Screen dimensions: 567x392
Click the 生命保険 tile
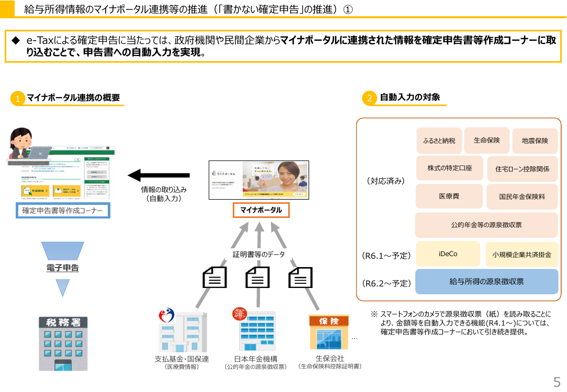[487, 140]
